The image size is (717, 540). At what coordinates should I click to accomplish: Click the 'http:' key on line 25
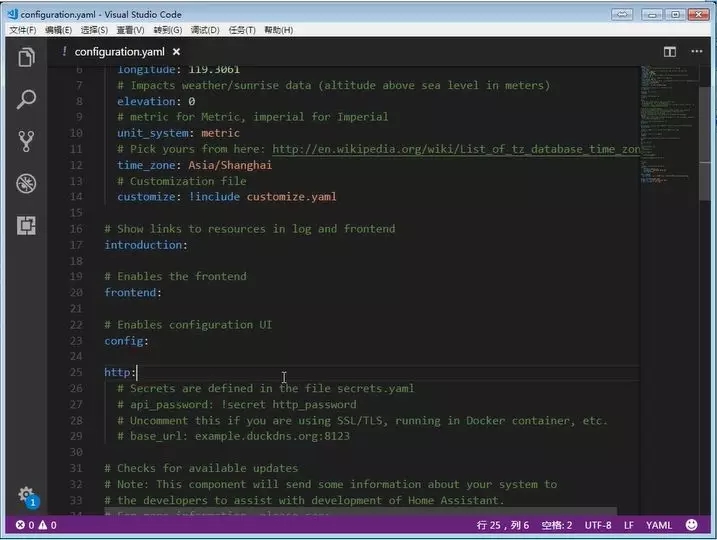coord(120,373)
